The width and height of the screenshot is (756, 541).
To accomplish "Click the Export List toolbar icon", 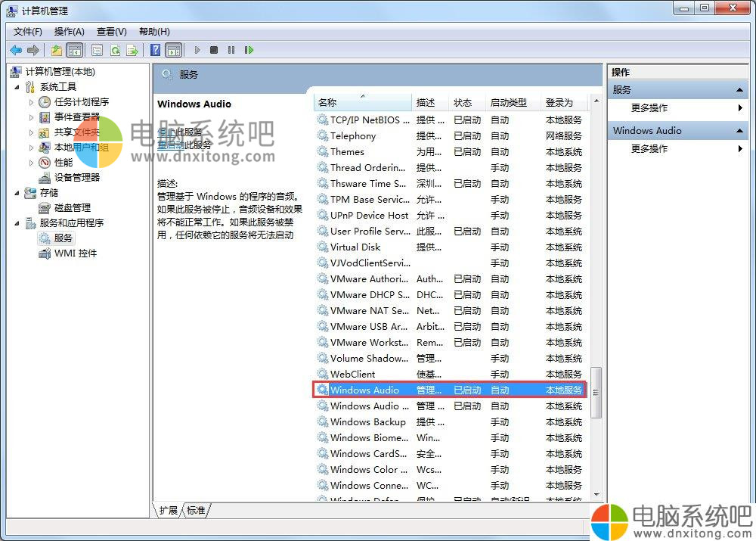I will click(x=132, y=50).
